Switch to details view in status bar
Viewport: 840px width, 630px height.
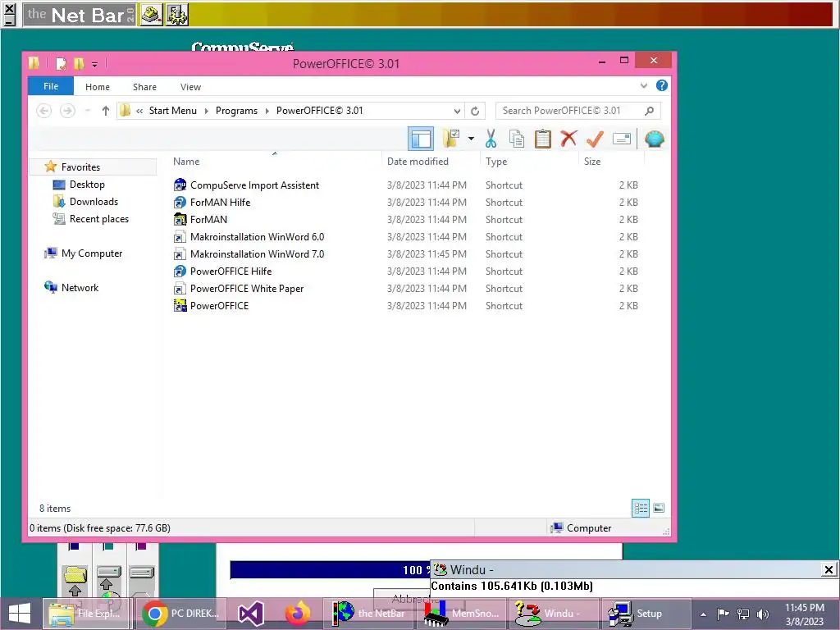[x=641, y=508]
